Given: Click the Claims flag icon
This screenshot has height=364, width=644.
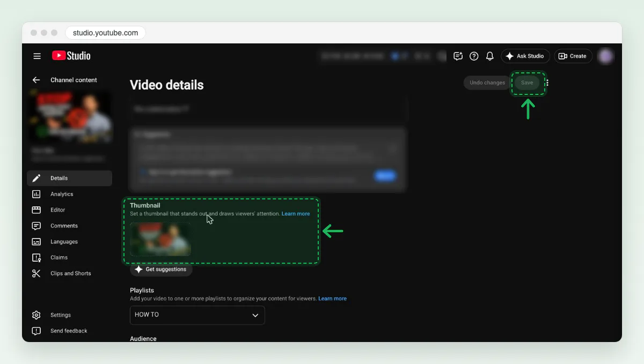Looking at the screenshot, I should [36, 257].
